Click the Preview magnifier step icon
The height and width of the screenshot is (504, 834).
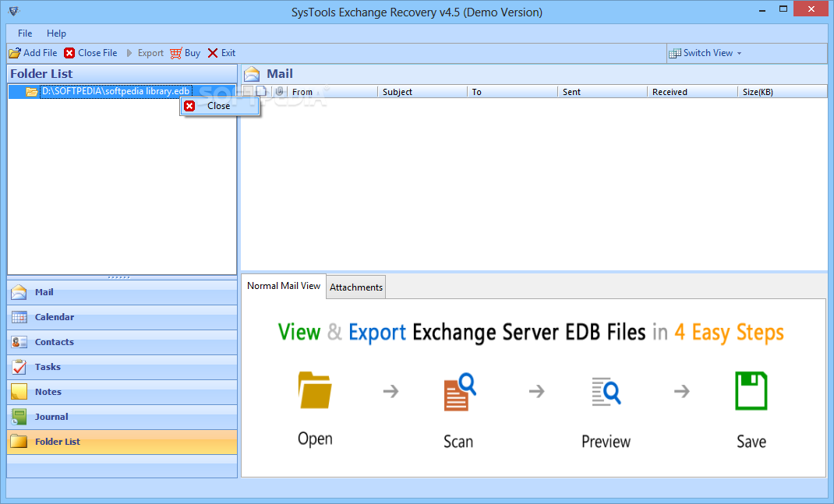(x=606, y=392)
